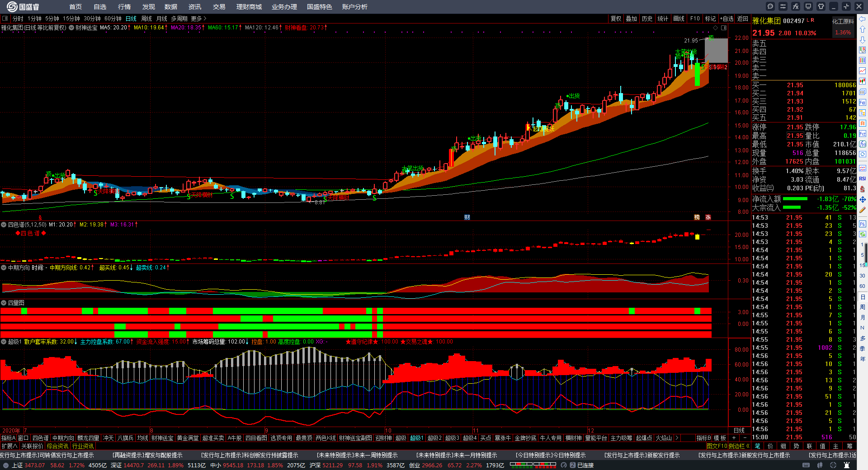Open the 四色谱 indicator dropdown arrow

(4, 225)
